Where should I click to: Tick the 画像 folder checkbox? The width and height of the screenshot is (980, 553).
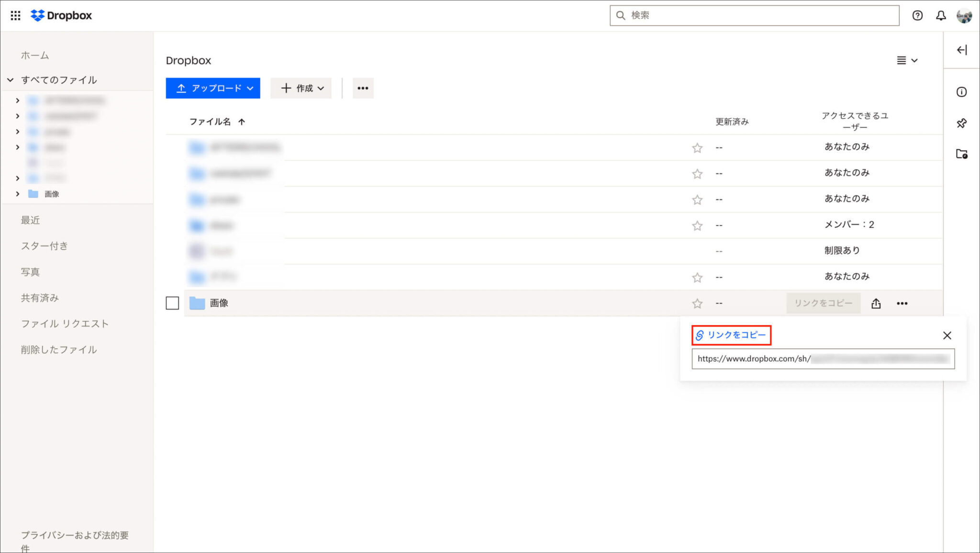tap(172, 303)
